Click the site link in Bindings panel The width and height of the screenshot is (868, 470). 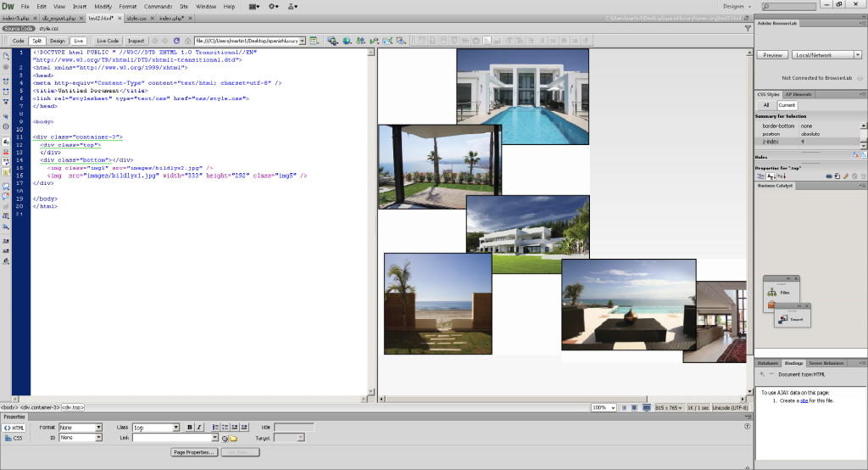pos(804,400)
